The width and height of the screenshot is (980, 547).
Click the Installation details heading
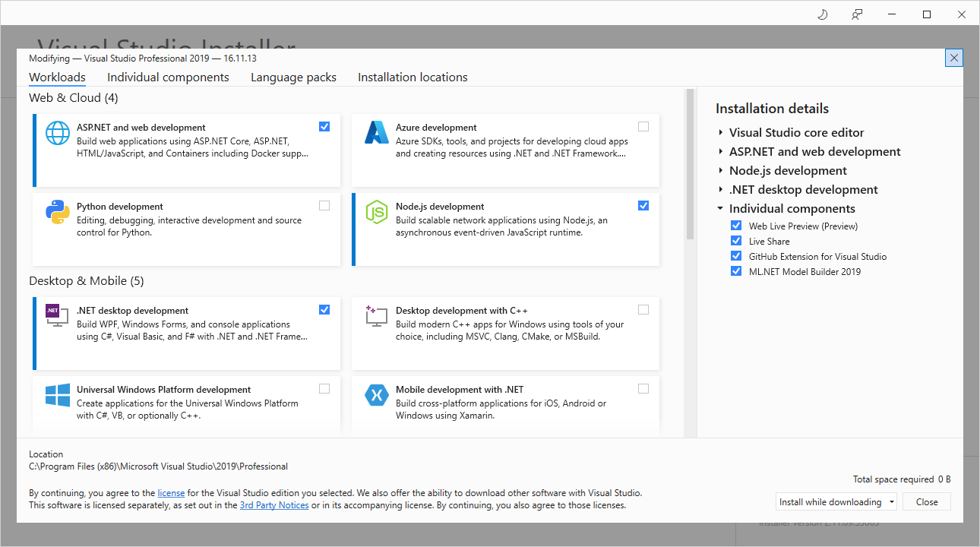(x=772, y=109)
